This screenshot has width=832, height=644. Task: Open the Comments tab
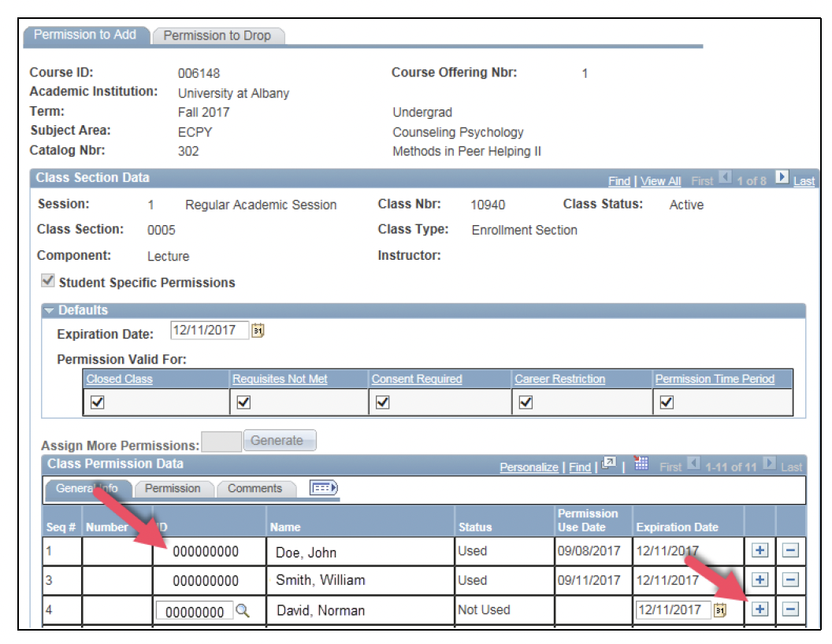click(x=255, y=488)
